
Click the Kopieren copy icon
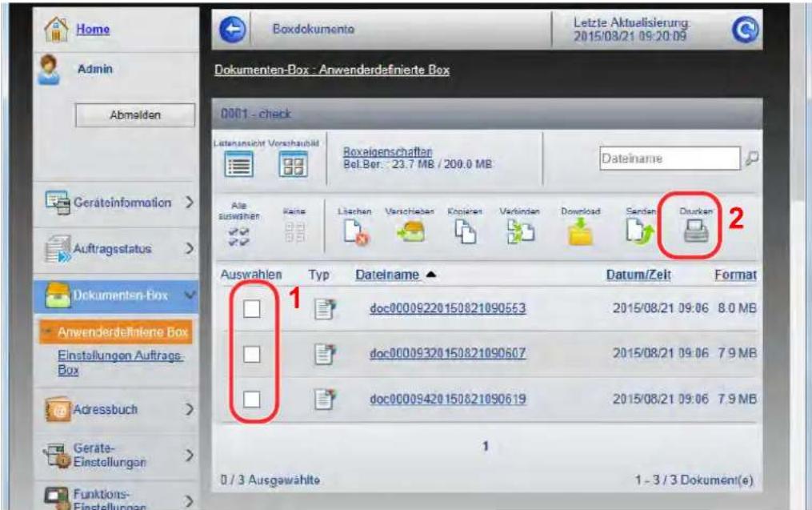[465, 231]
